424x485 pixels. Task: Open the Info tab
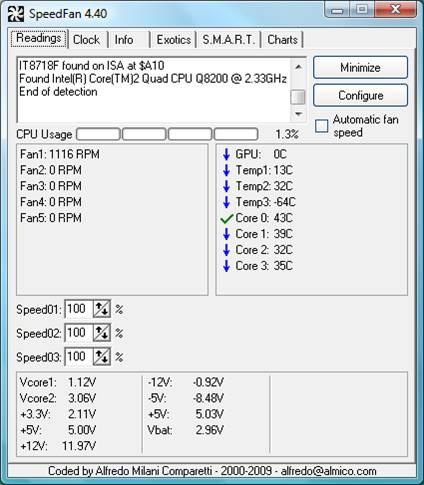pyautogui.click(x=128, y=40)
